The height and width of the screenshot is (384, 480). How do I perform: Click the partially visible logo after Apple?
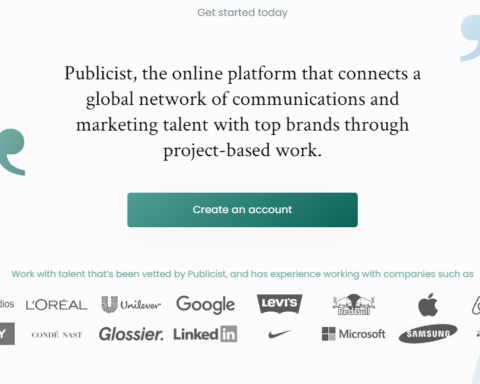click(476, 305)
